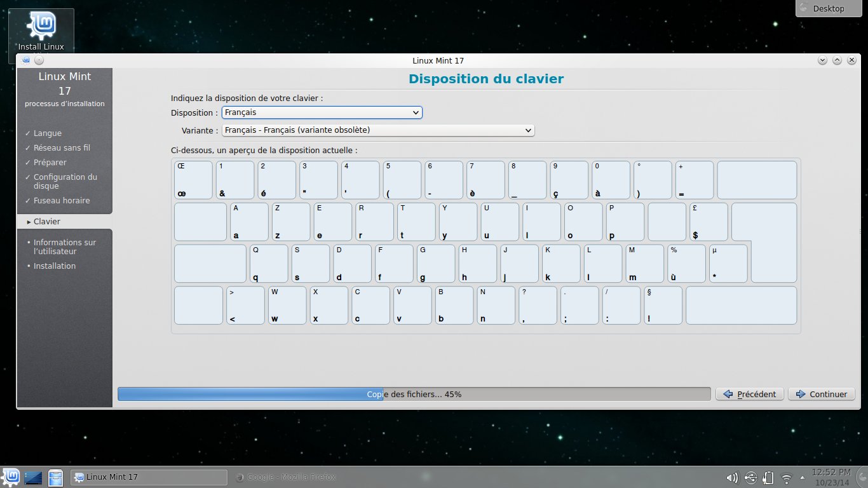Click the '*' / µ key in preview
The image size is (868, 488).
pos(729,264)
